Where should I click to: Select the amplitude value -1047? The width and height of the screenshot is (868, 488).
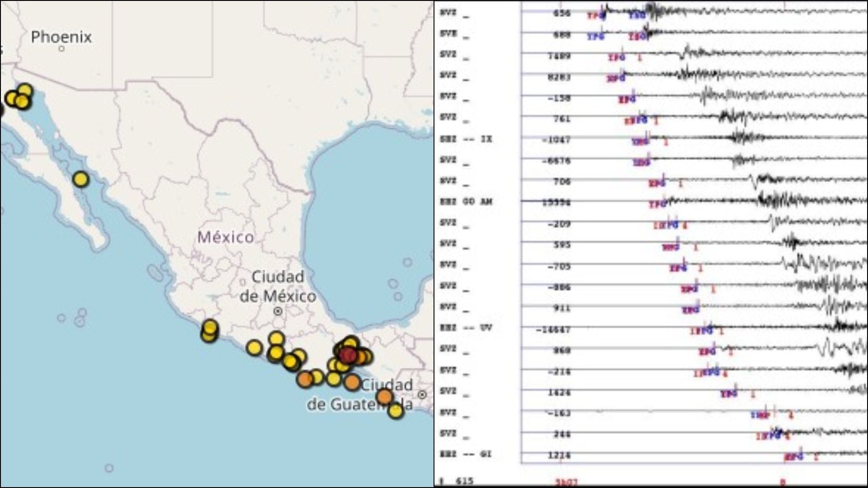[x=557, y=140]
